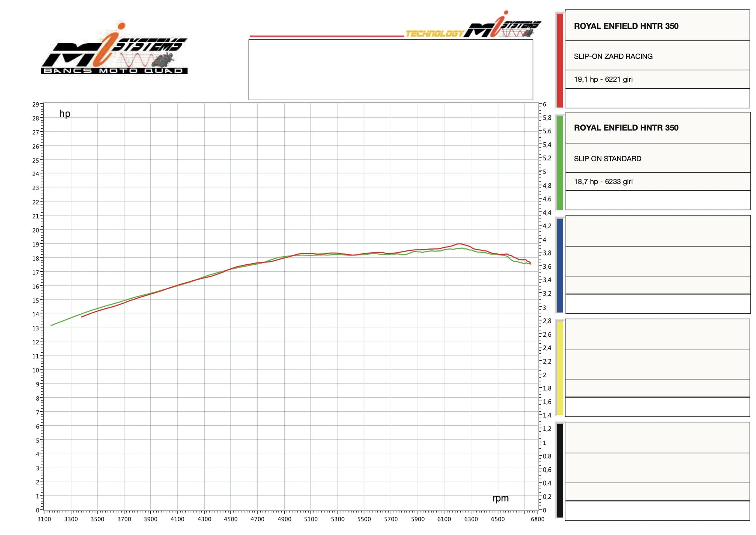Screen dimensions: 756x535
Task: Click the first ROYAL ENFIELD HNTR 350 title
Action: (x=625, y=26)
